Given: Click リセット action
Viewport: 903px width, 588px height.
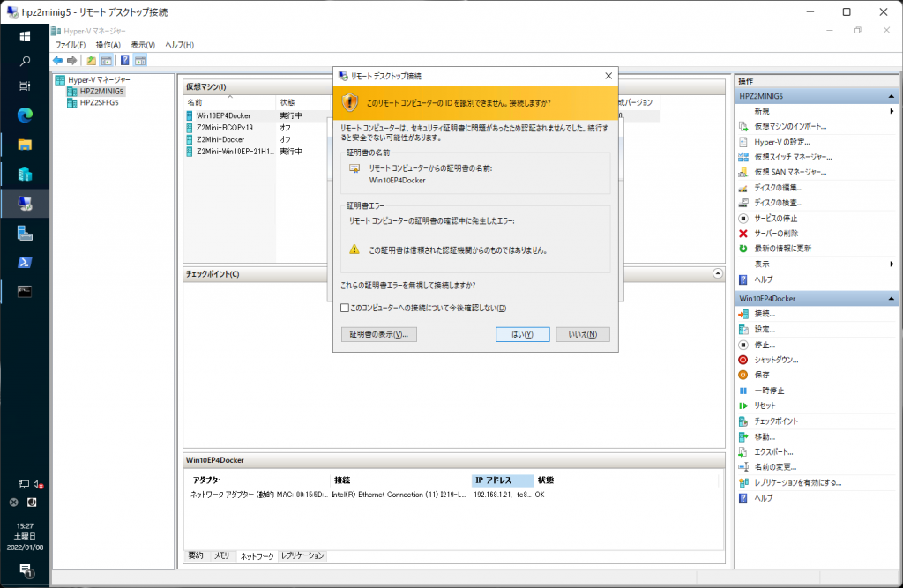Looking at the screenshot, I should 765,406.
